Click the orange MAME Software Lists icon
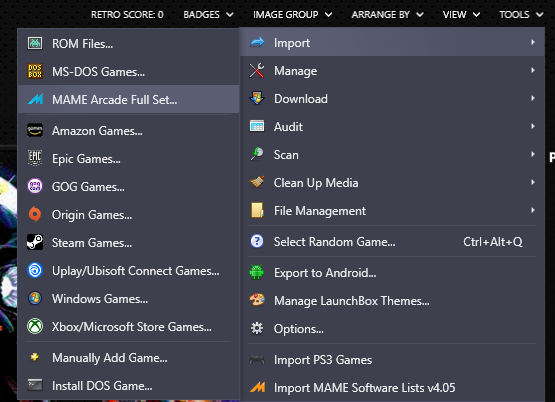The height and width of the screenshot is (402, 555). [257, 387]
